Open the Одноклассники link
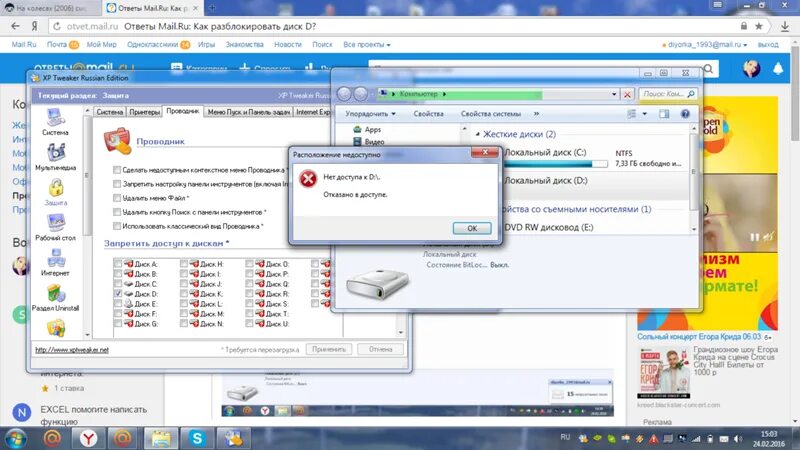 point(152,45)
